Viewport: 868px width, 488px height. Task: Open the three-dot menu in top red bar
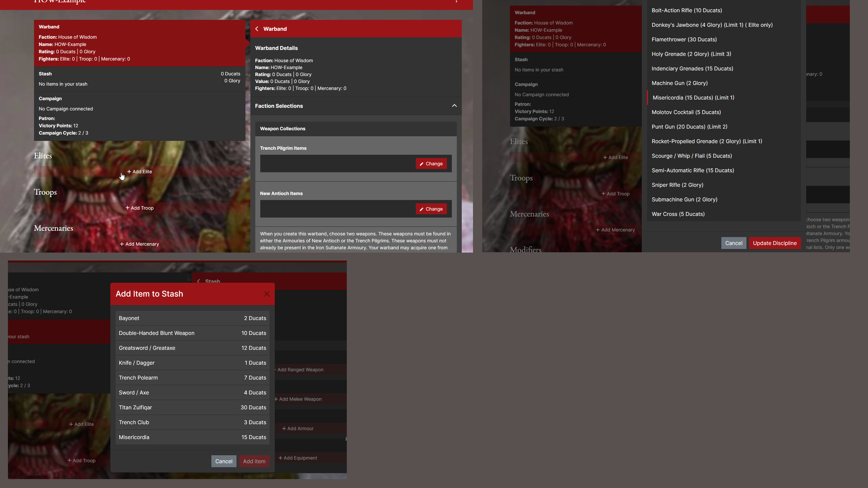[456, 1]
